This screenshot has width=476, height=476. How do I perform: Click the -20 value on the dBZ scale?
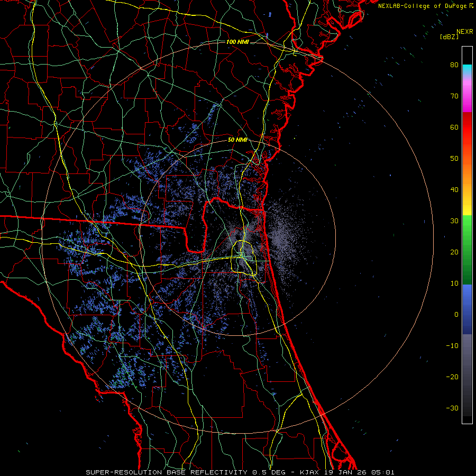[452, 377]
